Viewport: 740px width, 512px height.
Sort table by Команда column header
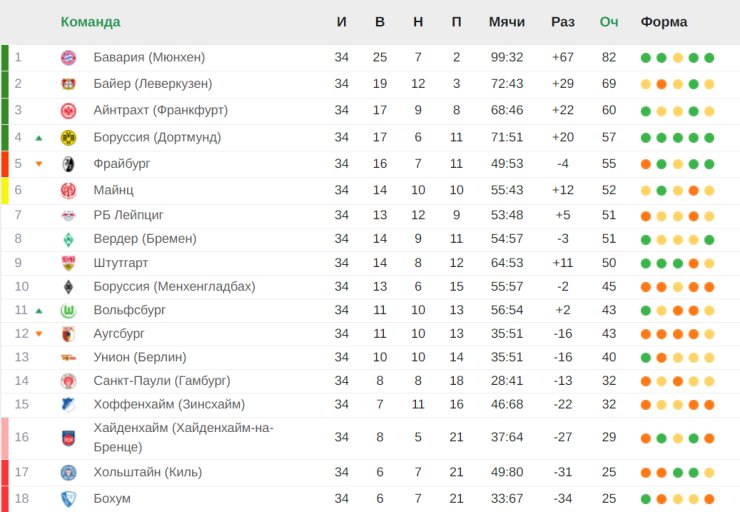(90, 22)
